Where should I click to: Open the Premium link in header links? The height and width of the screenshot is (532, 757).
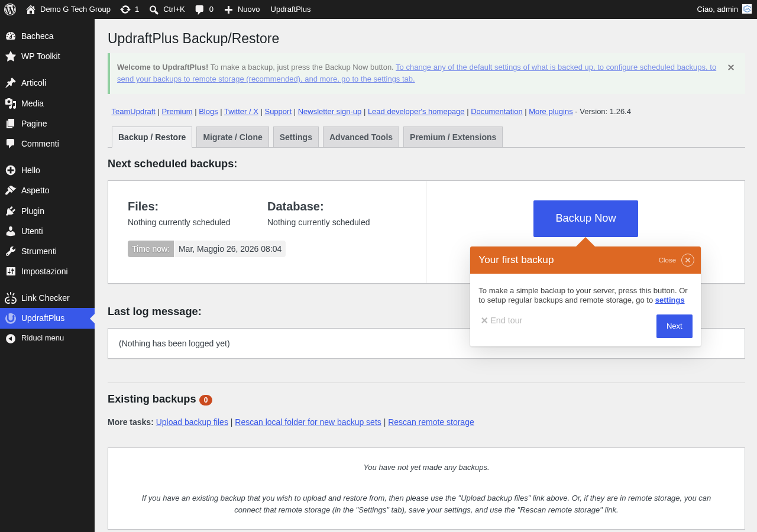coord(177,111)
